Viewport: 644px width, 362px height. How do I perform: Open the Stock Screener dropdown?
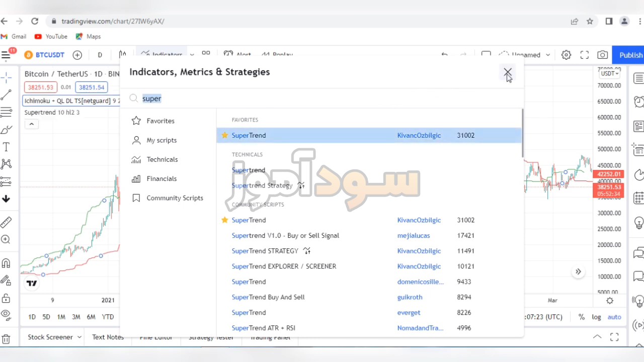coord(54,337)
